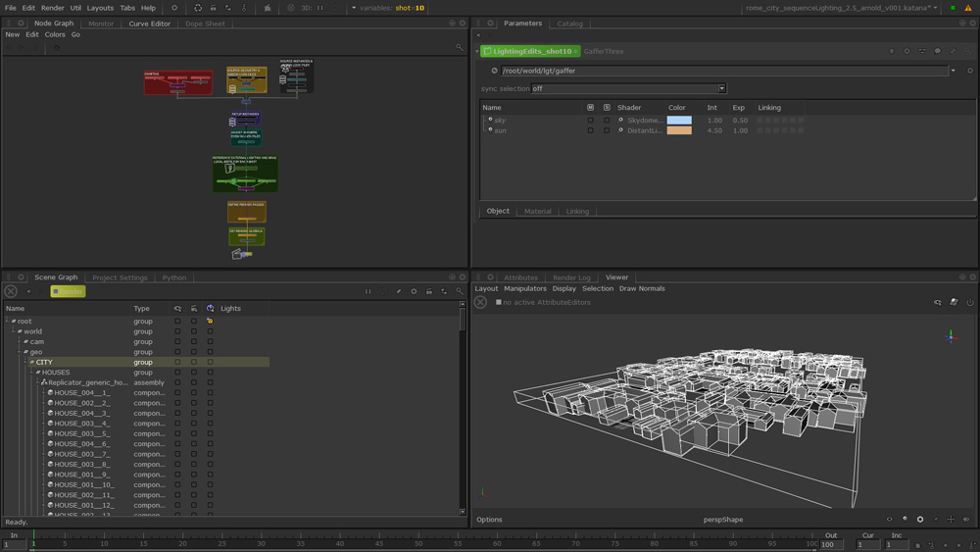Click the search icon in Scene Graph toolbar

pyautogui.click(x=460, y=291)
